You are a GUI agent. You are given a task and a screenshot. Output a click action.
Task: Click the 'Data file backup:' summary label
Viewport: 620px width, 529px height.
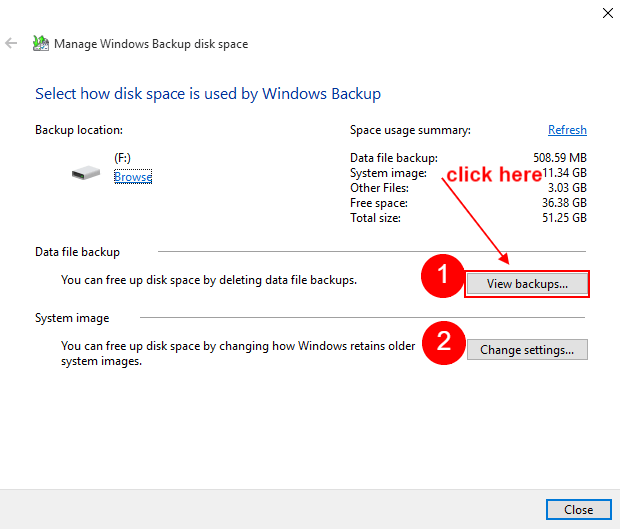pos(394,158)
